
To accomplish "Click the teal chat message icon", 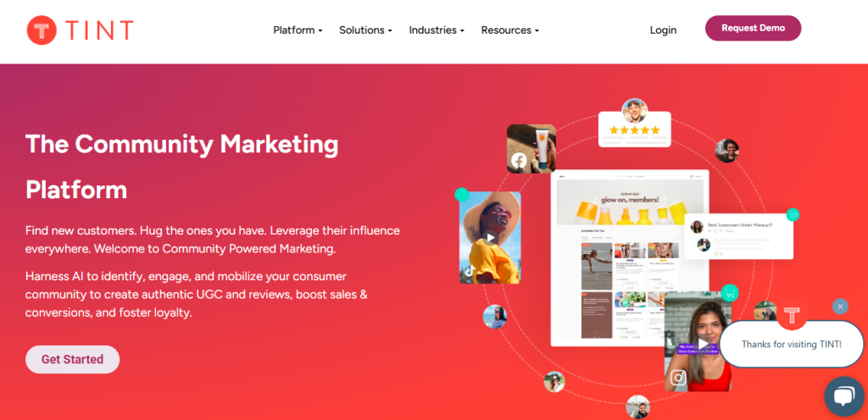I will 793,214.
